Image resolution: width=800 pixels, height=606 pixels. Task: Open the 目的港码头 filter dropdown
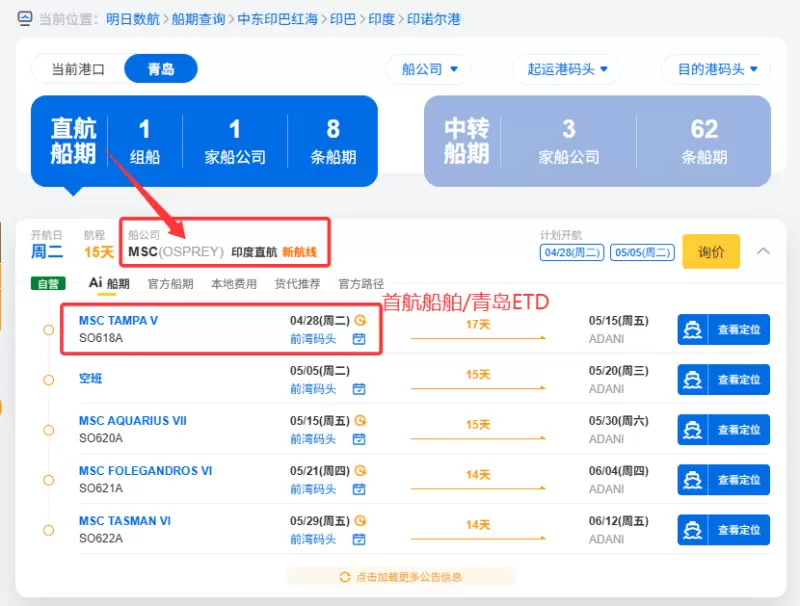[718, 70]
